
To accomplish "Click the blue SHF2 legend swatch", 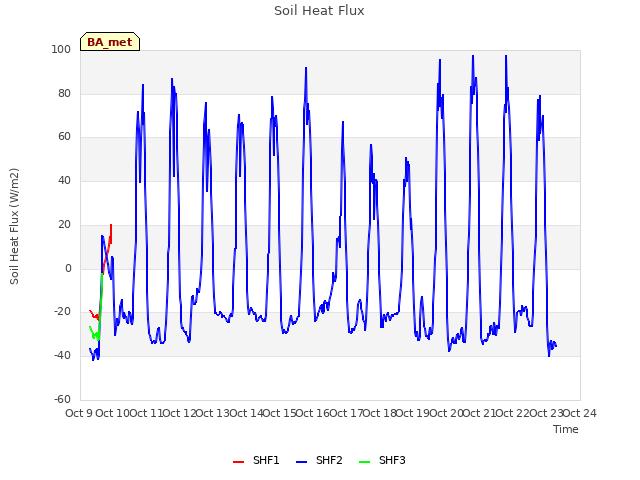I will [x=301, y=462].
